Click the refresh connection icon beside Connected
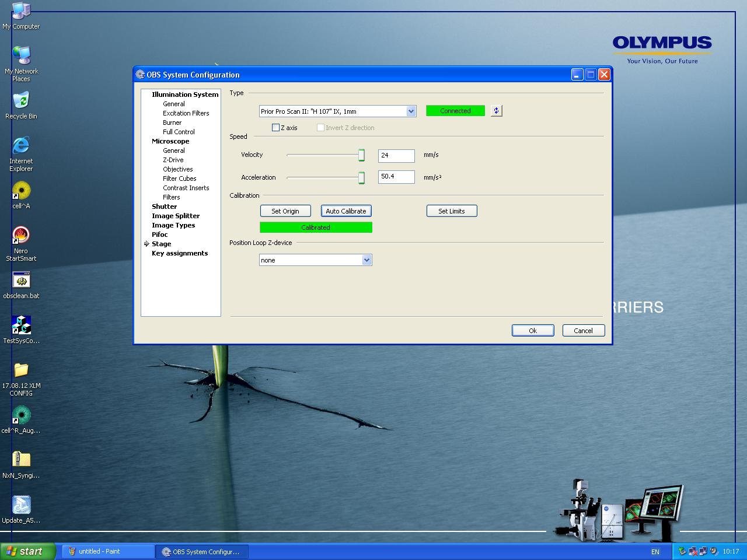 495,110
